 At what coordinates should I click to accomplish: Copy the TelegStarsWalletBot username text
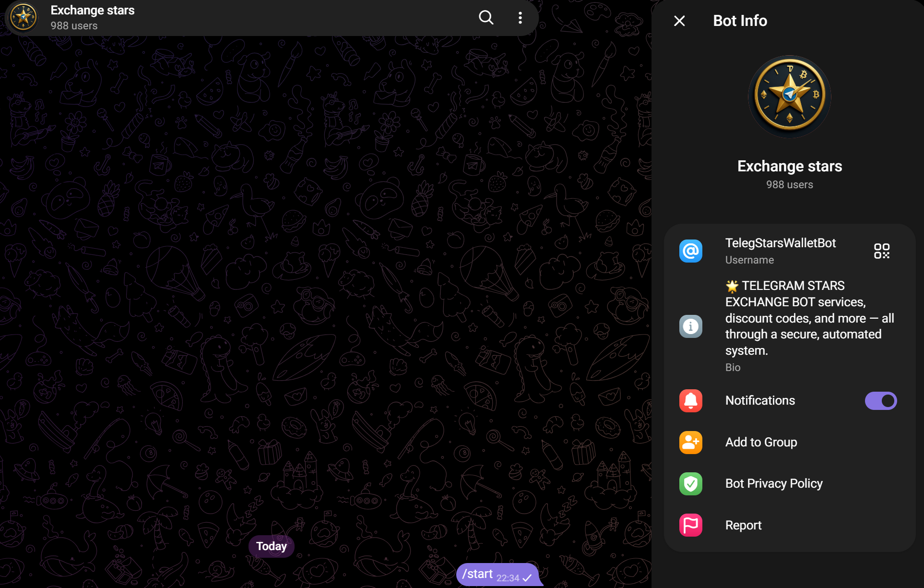click(x=781, y=243)
